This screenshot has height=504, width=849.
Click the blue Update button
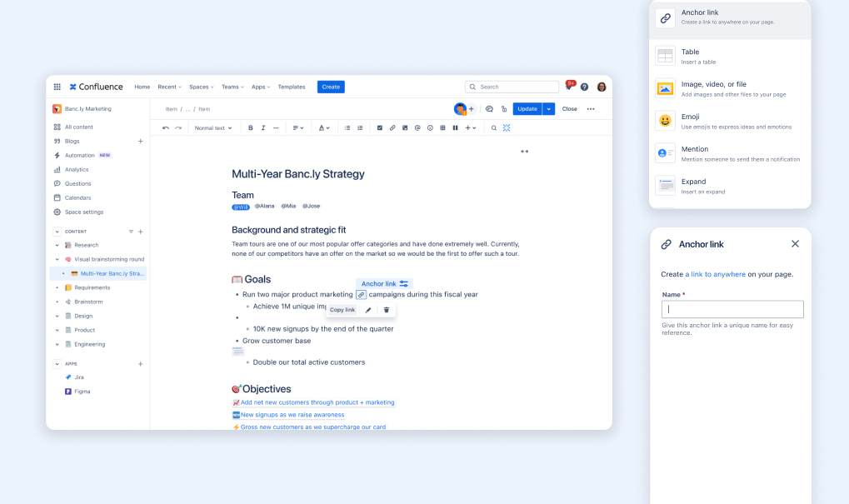click(x=527, y=109)
